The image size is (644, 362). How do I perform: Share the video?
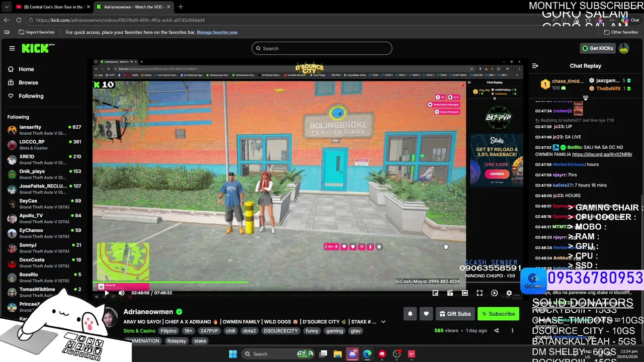coord(496,330)
